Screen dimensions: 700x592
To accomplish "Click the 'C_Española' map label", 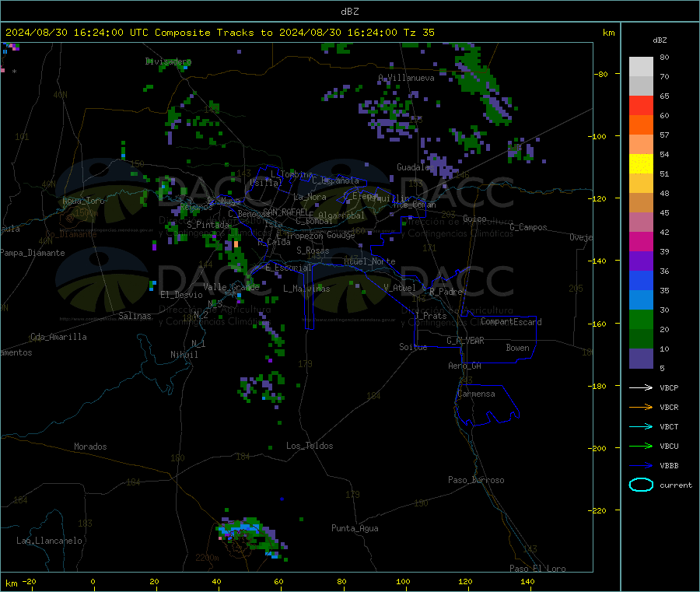I will click(335, 180).
